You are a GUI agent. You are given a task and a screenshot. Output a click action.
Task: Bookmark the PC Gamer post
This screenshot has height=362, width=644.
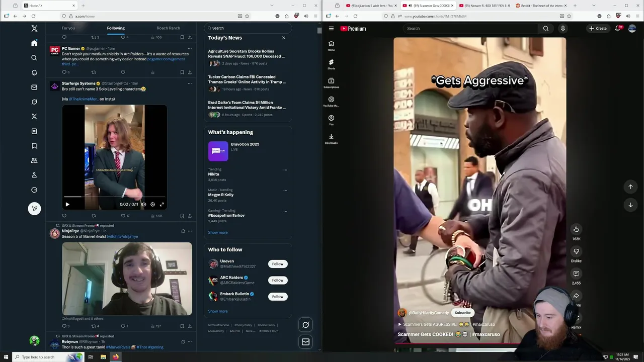[182, 72]
